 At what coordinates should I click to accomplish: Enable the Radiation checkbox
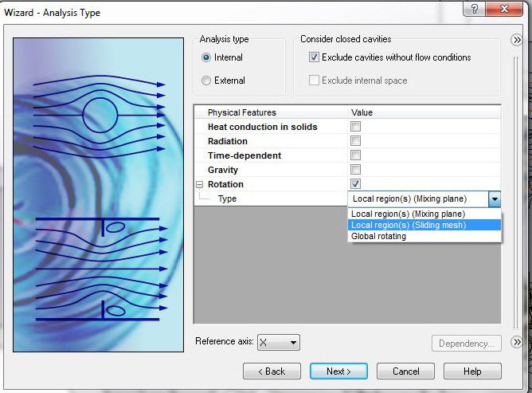[x=356, y=141]
